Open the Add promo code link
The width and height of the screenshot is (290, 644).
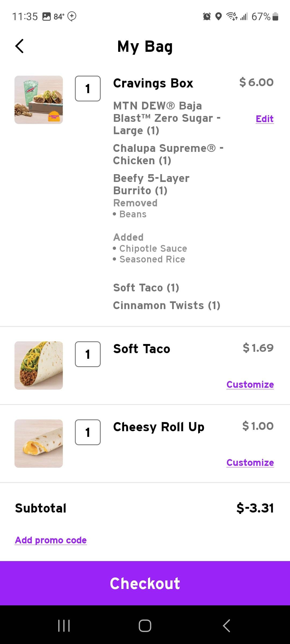coord(51,540)
